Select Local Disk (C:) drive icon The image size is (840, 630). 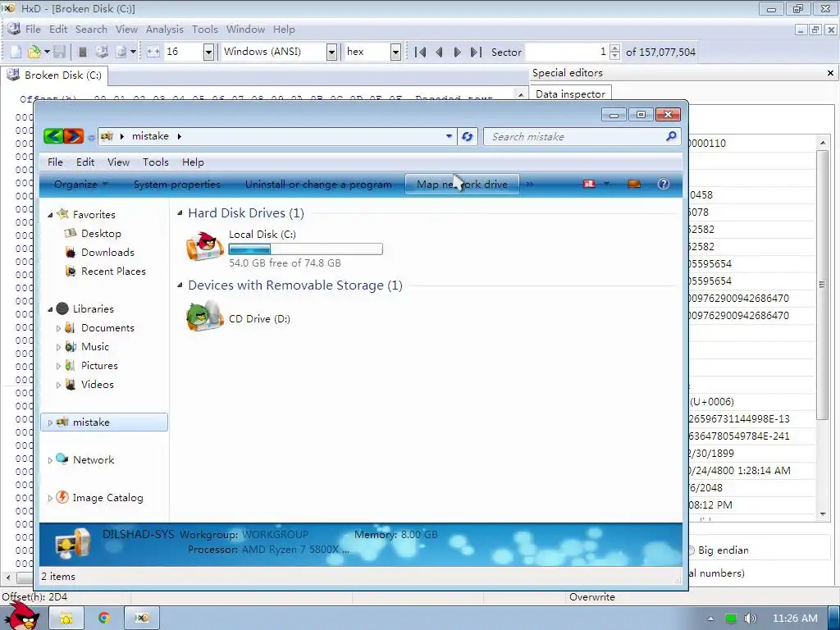tap(204, 247)
